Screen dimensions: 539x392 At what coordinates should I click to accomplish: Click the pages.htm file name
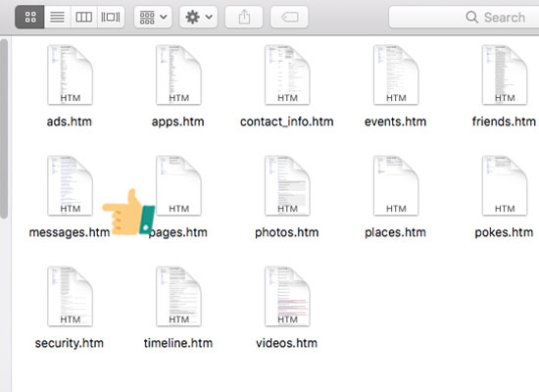(178, 233)
